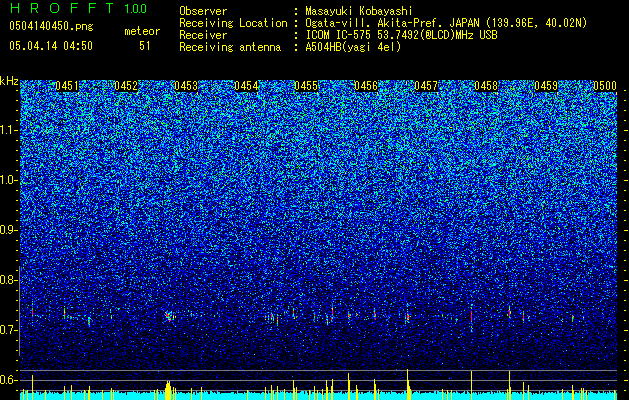The image size is (629, 400).
Task: Click the 0.6 kHz axis value
Action: [8, 380]
